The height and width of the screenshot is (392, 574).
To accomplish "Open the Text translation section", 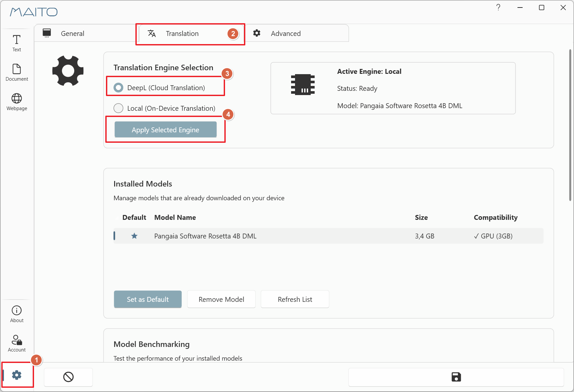I will point(17,43).
